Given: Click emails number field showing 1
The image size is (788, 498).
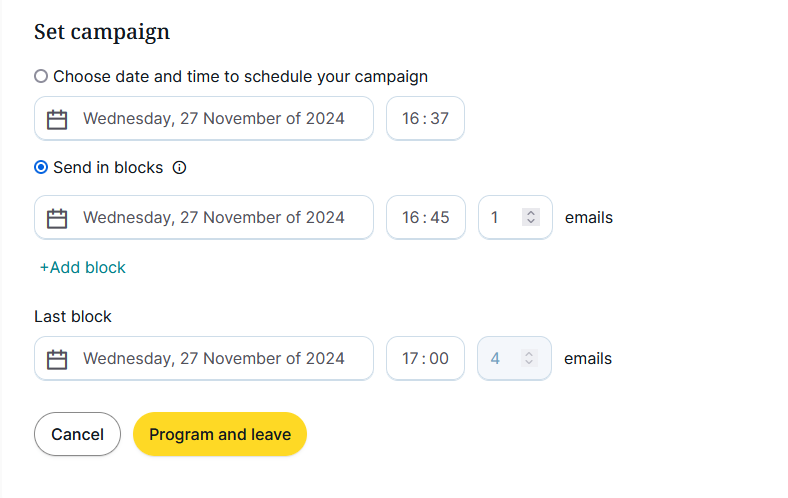Looking at the screenshot, I should coord(500,218).
